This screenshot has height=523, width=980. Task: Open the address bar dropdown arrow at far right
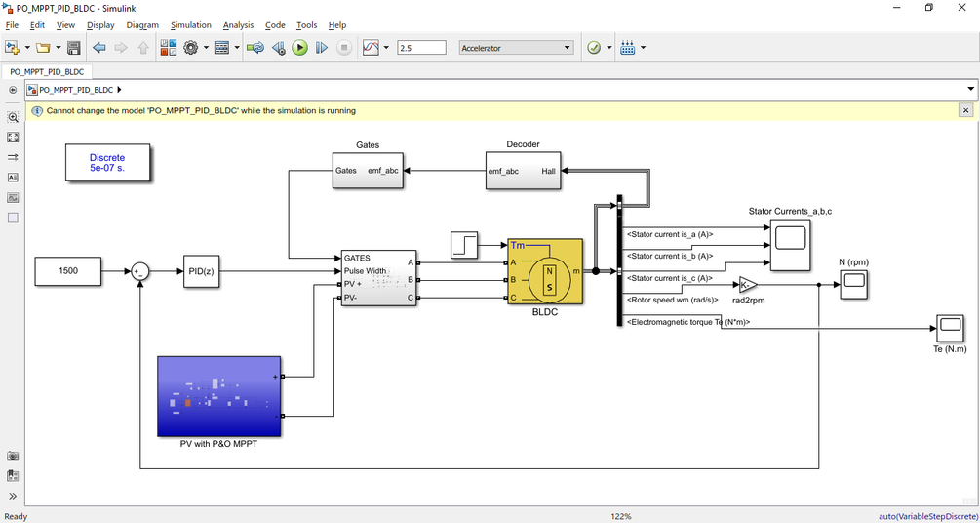tap(970, 90)
